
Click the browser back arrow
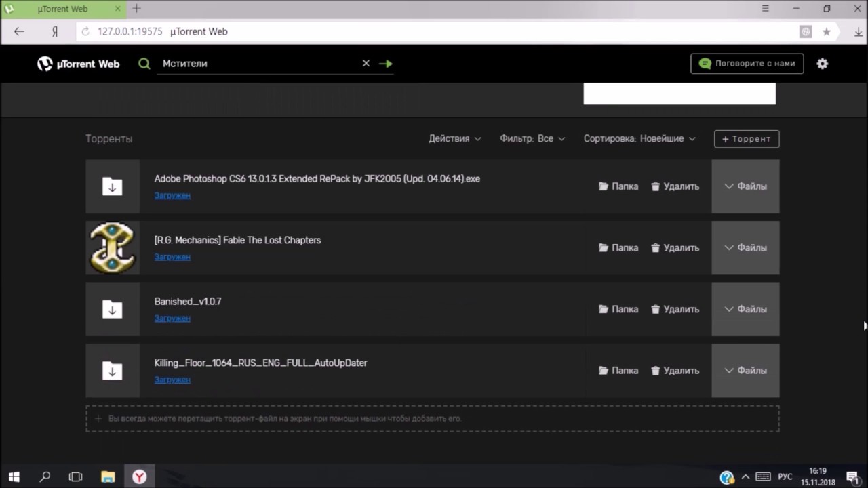[x=19, y=31]
